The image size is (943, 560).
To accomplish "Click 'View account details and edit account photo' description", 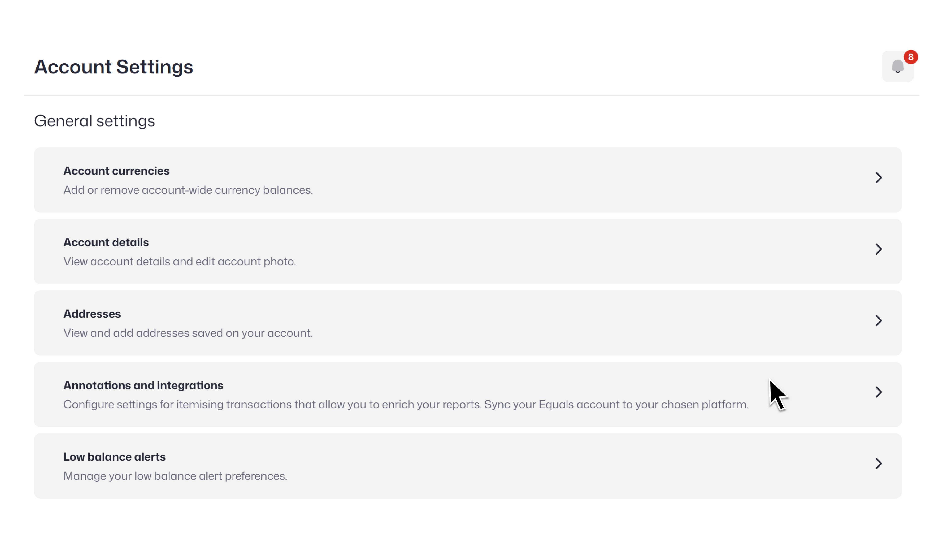I will click(179, 261).
